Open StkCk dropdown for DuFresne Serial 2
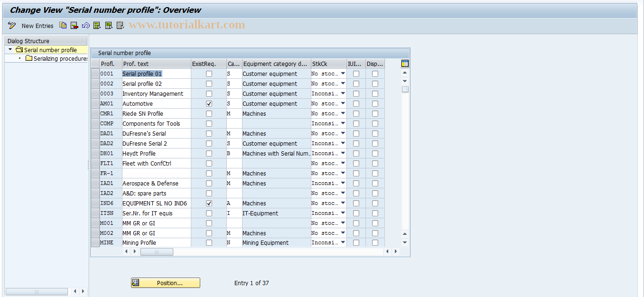Image resolution: width=644 pixels, height=297 pixels. 343,143
